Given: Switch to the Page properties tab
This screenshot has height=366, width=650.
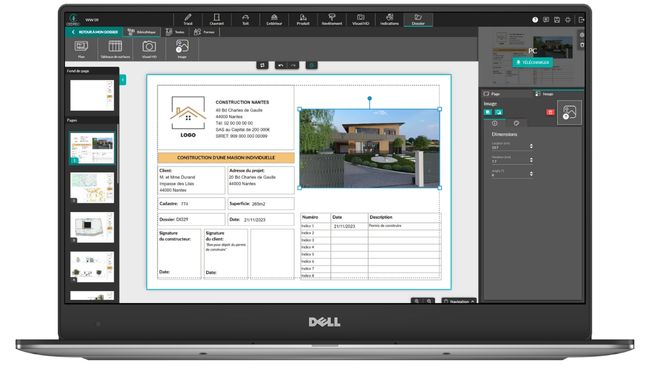Looking at the screenshot, I should coord(492,94).
